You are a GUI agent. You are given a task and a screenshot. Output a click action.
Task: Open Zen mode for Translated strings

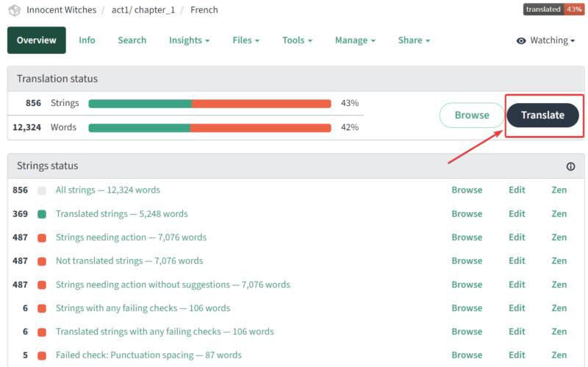click(559, 214)
